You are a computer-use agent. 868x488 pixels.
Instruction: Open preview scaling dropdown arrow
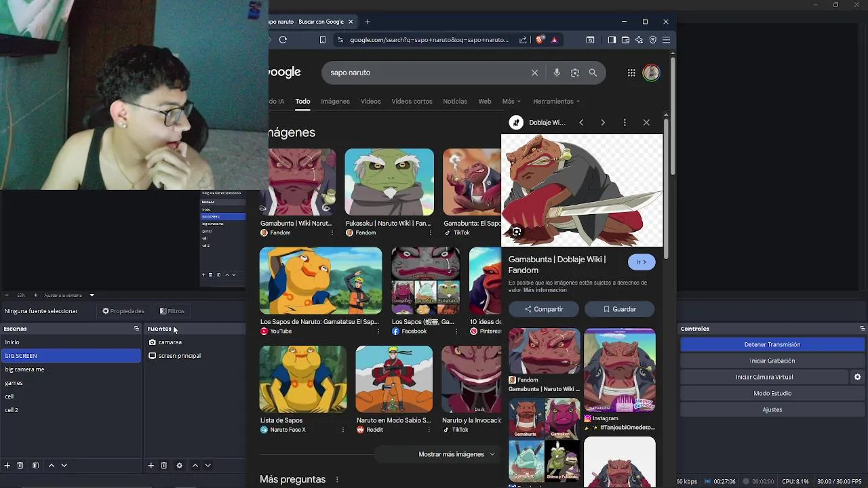92,296
